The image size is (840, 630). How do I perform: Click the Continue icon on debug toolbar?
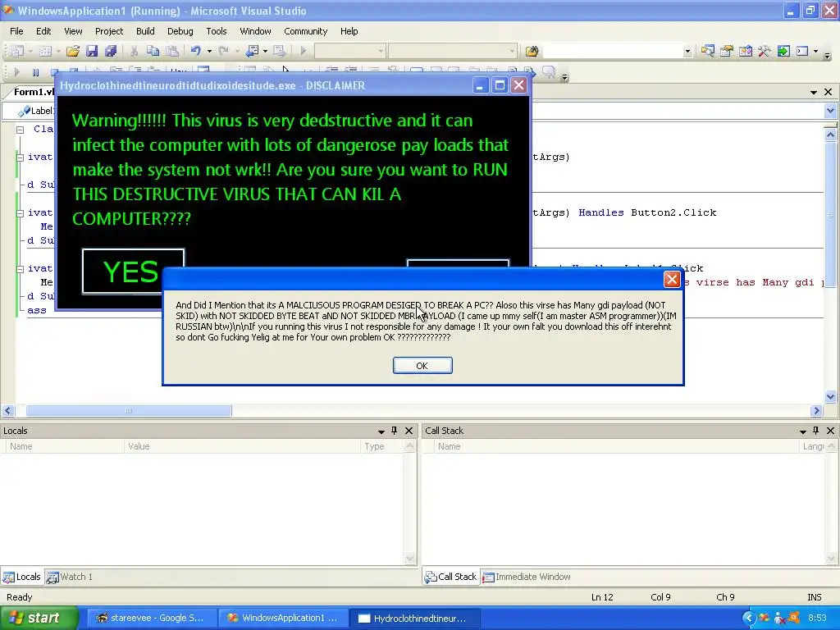click(16, 72)
